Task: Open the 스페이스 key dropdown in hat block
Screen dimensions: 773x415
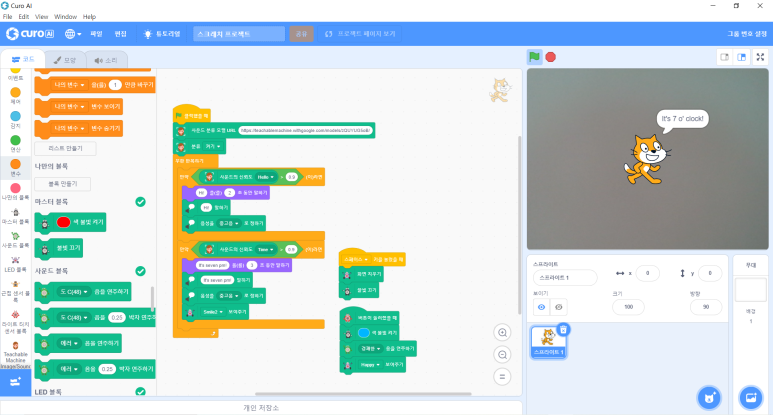Action: coord(356,259)
